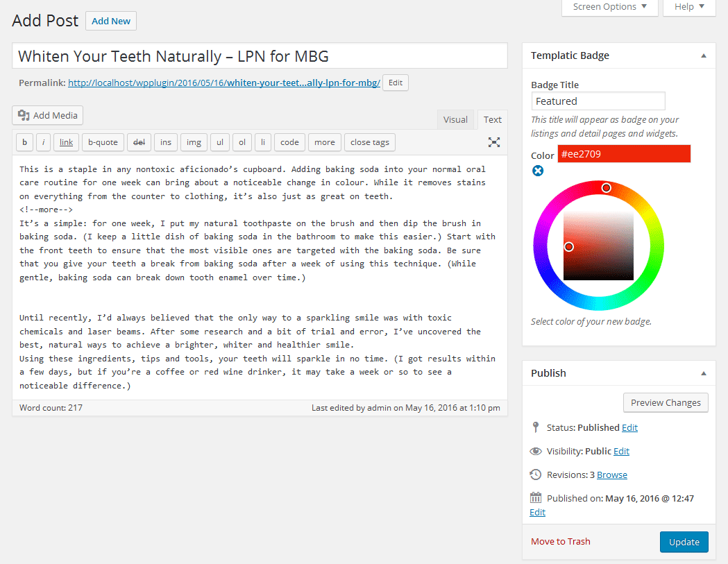Insert ordered list with ol button
Image resolution: width=728 pixels, height=564 pixels.
point(242,142)
